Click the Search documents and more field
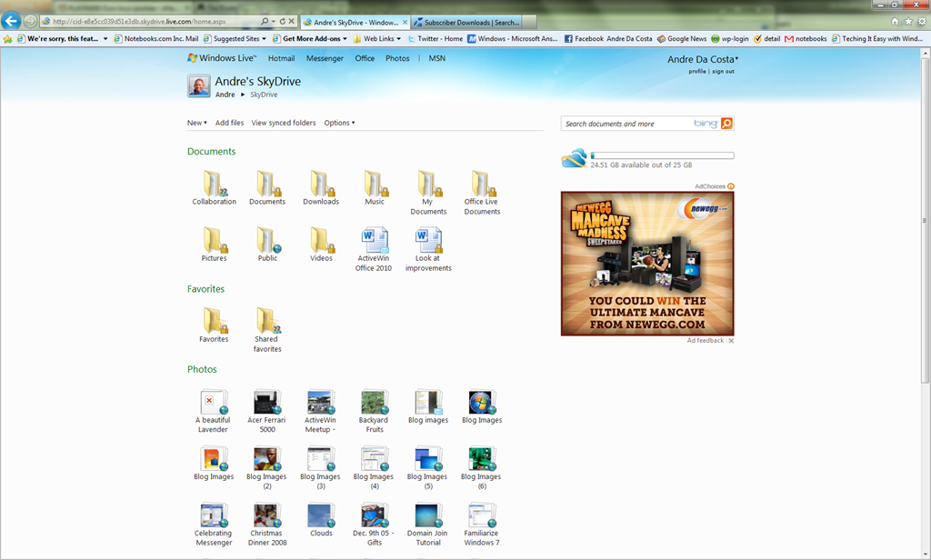The image size is (931, 560). (x=626, y=124)
